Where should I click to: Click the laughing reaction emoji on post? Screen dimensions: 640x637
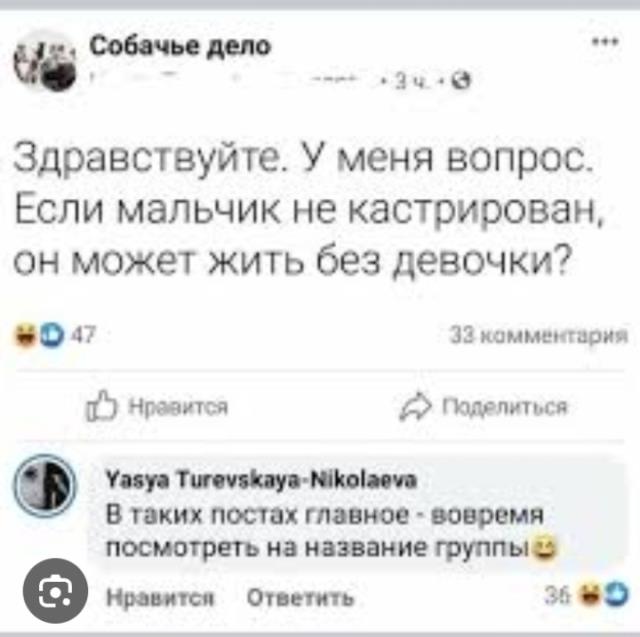tap(26, 335)
